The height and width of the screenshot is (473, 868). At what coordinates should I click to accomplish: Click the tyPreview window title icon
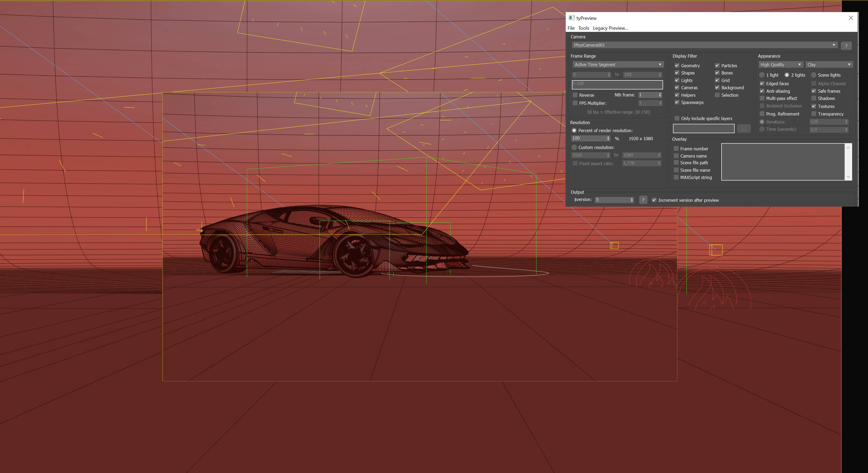572,18
